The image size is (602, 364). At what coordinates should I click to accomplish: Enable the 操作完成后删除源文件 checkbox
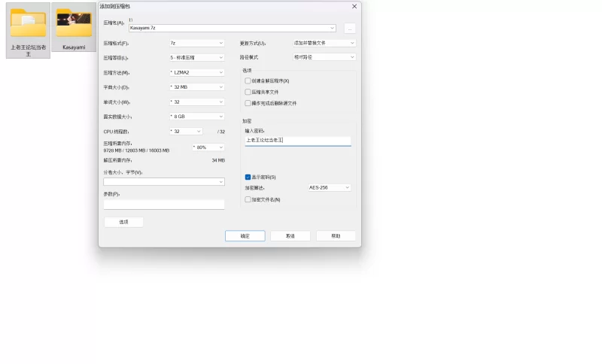248,103
